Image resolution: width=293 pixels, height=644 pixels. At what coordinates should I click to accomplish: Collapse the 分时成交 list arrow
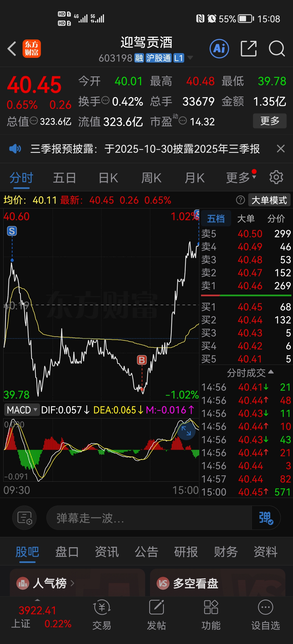[x=271, y=372]
